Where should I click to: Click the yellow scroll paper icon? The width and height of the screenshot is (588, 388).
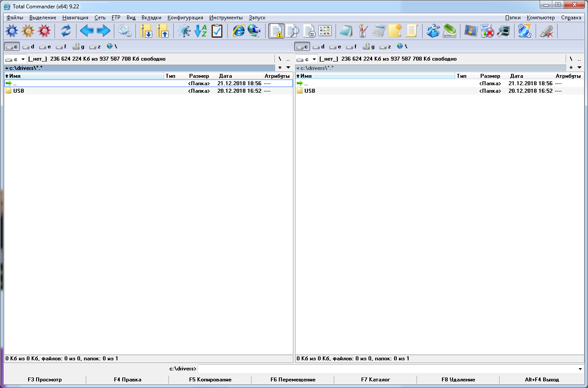tap(412, 31)
